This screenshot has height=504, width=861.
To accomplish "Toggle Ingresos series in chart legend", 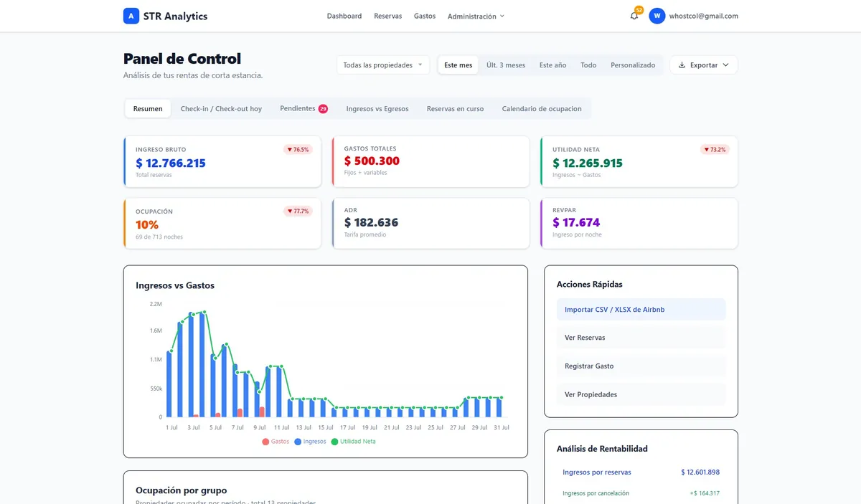I will point(310,442).
